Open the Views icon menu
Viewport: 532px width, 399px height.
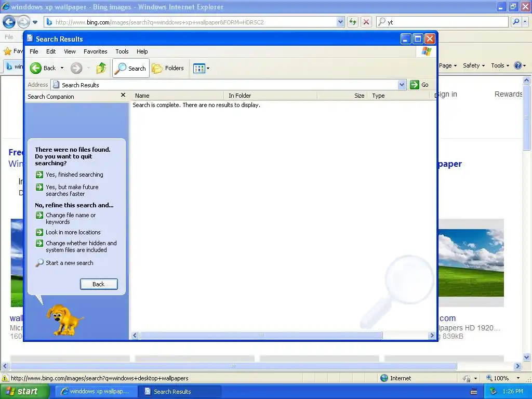201,68
